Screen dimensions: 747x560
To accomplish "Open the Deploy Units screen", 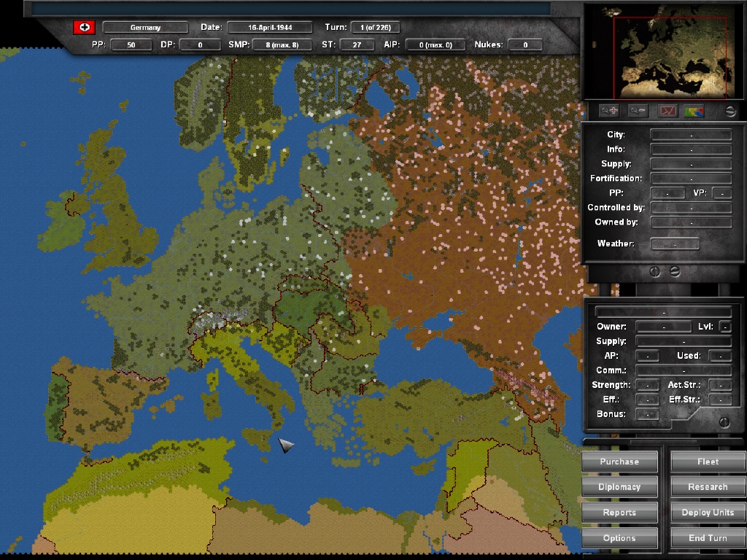I will point(706,512).
